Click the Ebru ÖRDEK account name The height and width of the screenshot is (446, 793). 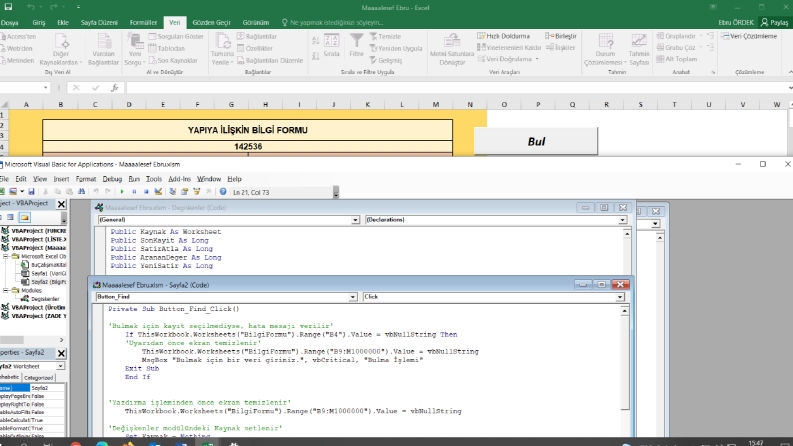point(736,23)
